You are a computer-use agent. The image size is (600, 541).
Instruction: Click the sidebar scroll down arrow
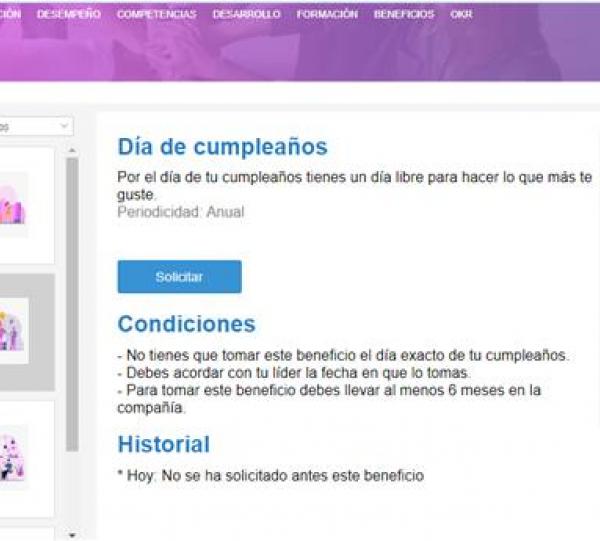(72, 534)
